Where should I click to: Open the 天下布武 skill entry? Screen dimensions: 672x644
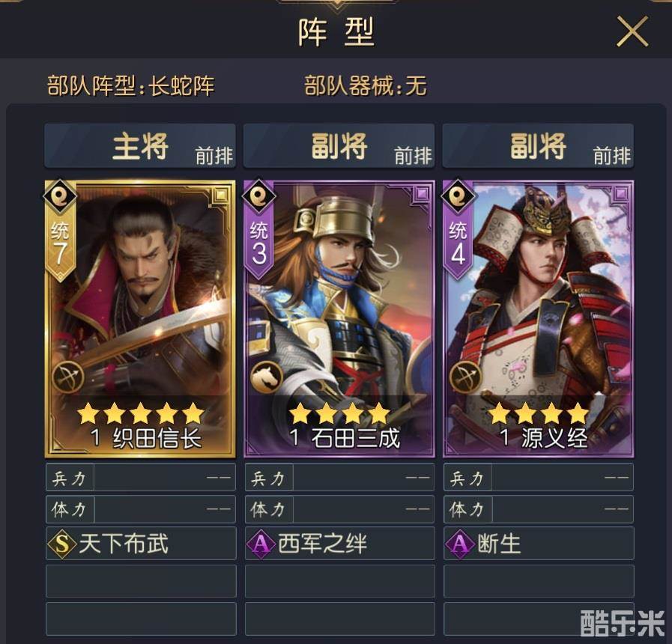click(141, 544)
